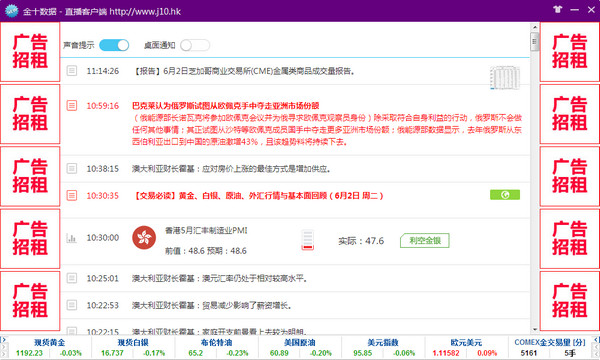Open the skin (shirt) theme icon

coord(558,9)
